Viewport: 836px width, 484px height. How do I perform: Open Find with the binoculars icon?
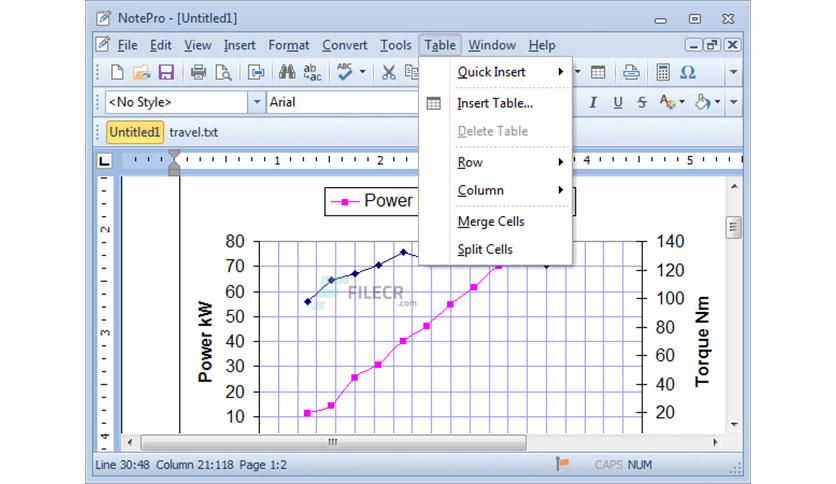287,72
